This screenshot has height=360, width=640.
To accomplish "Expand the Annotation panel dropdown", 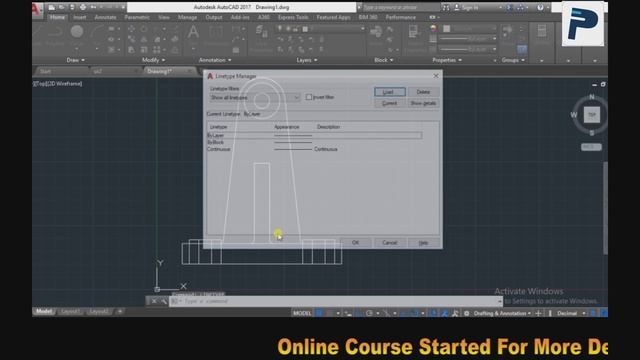I will (x=215, y=60).
